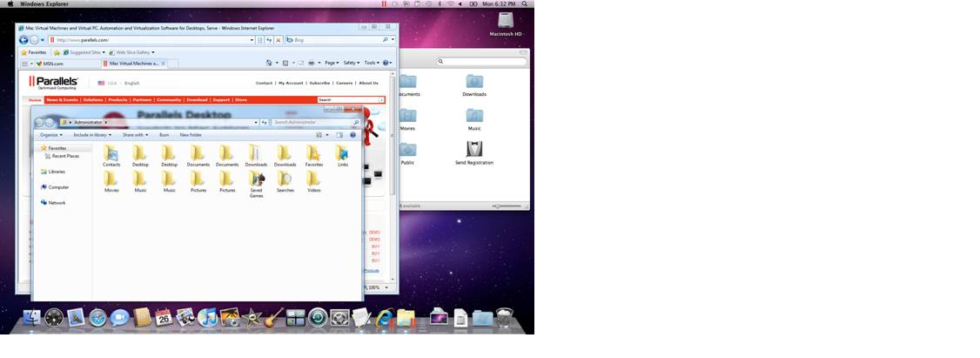The width and height of the screenshot is (980, 358).
Task: Launch Safari from the Dock
Action: point(97,318)
